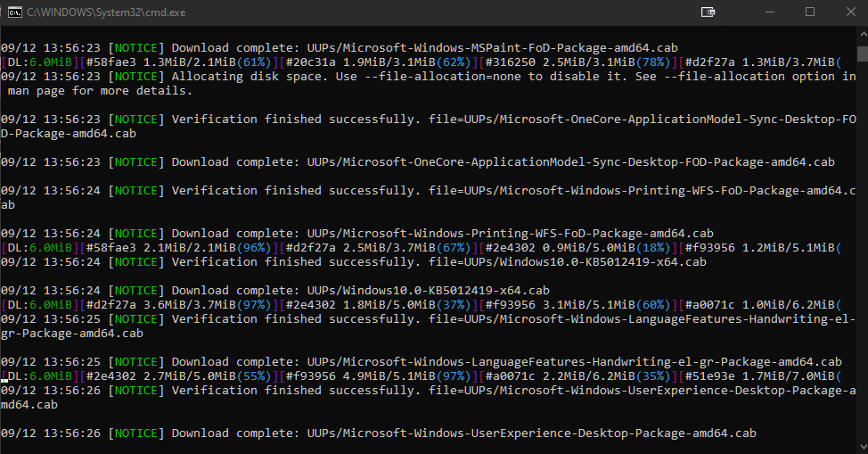The image size is (868, 454).
Task: Click the progress entry #20c31a 1.9MiB/3.1MiB(62%)
Action: (x=378, y=62)
